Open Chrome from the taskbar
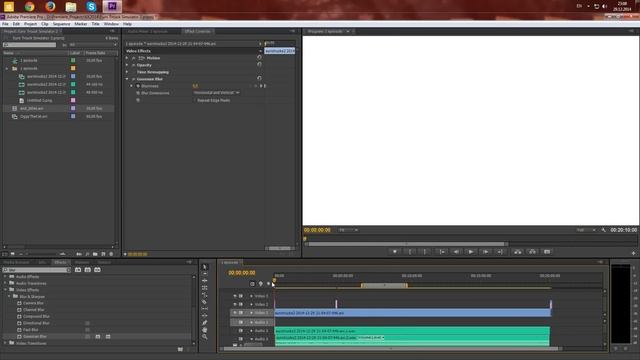The width and height of the screenshot is (640, 360). click(x=29, y=7)
